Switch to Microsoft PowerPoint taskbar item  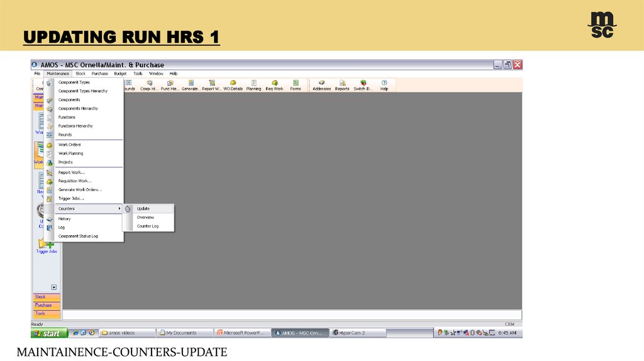(x=243, y=333)
